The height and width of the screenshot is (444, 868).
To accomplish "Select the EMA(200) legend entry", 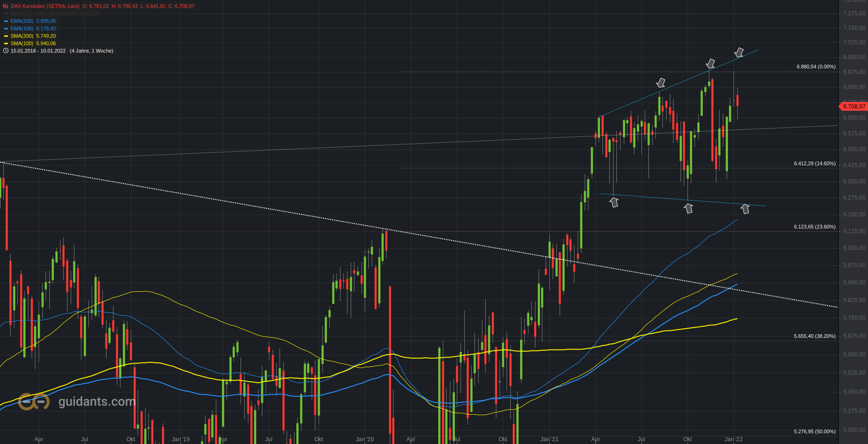I will (33, 21).
